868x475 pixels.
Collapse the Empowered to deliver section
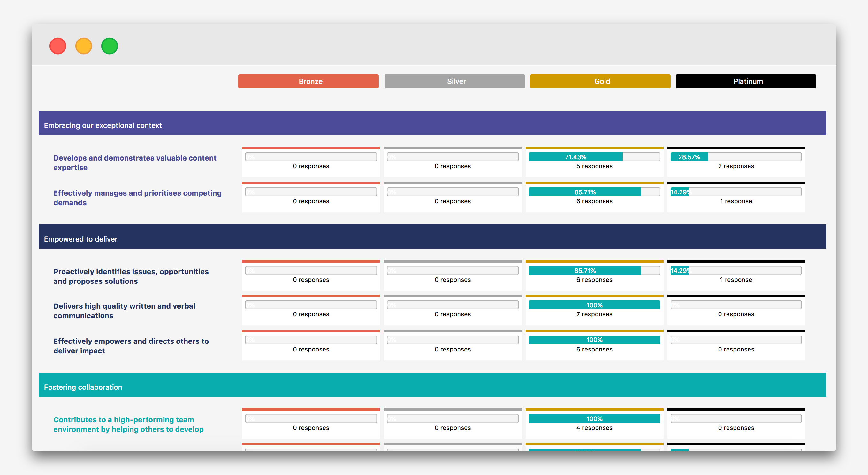[x=432, y=237]
